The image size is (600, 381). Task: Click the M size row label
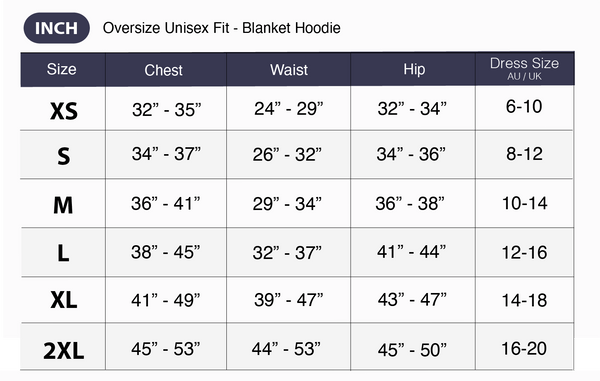point(63,205)
